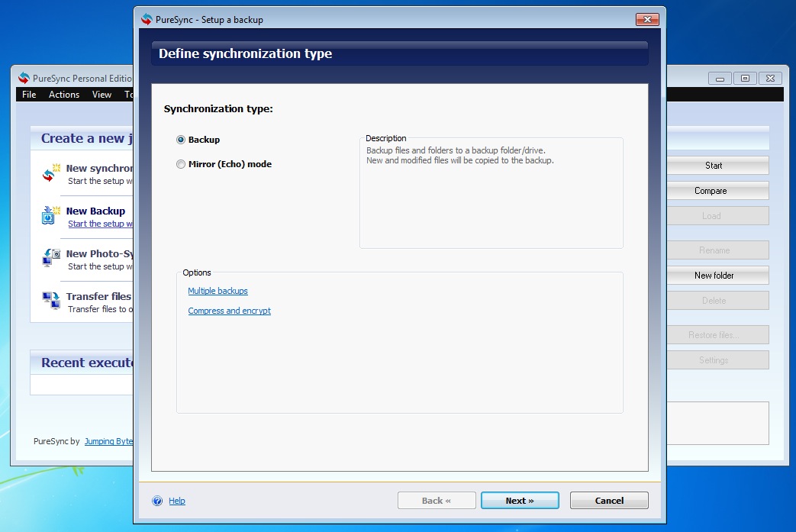Open the File menu
The width and height of the screenshot is (796, 532).
29,95
